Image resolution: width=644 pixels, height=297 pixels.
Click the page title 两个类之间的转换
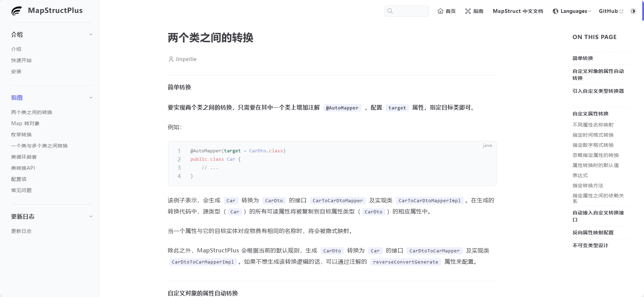(210, 38)
